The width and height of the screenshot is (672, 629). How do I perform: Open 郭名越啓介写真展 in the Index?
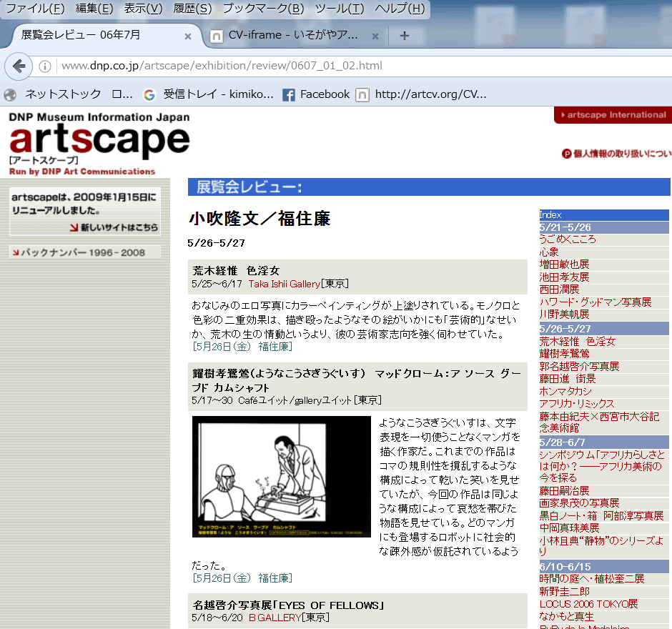click(579, 367)
